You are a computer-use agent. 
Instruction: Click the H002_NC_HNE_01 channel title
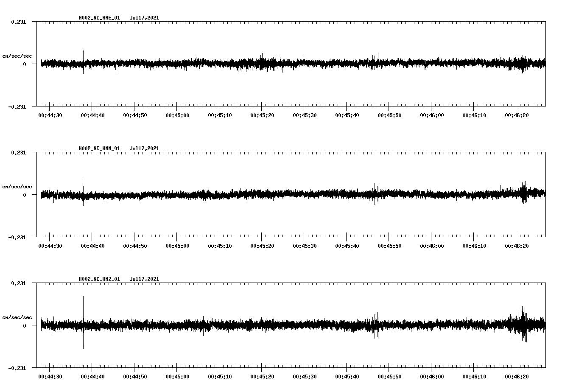(x=99, y=18)
